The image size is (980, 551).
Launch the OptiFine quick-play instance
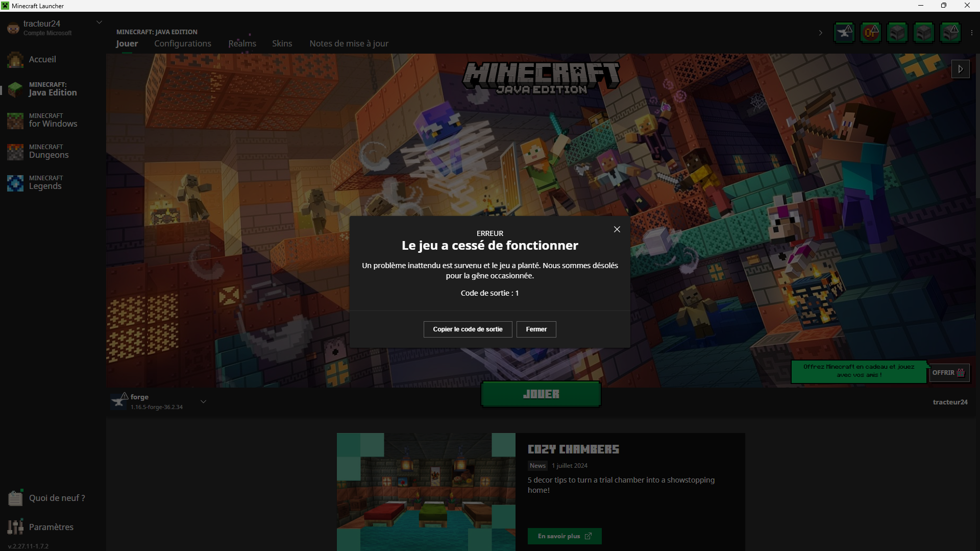click(871, 33)
